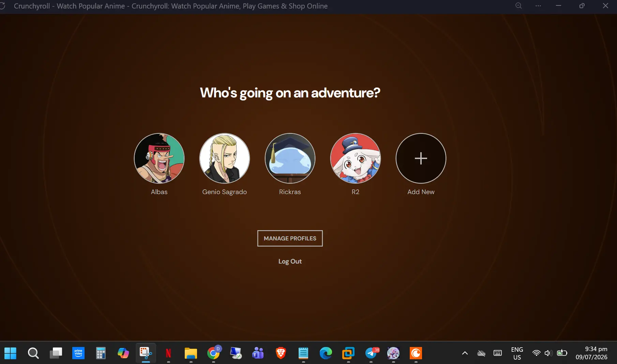
Task: Open taskbar Search
Action: [x=33, y=353]
